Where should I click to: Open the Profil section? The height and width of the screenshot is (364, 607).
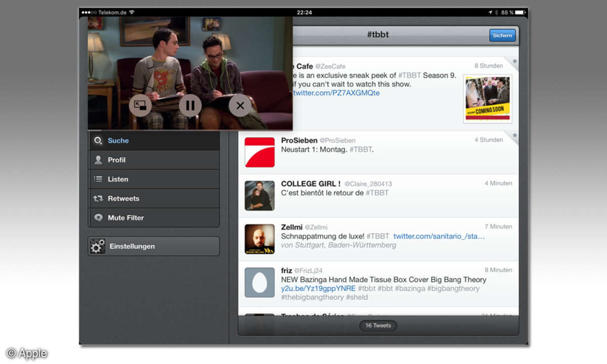tap(154, 160)
